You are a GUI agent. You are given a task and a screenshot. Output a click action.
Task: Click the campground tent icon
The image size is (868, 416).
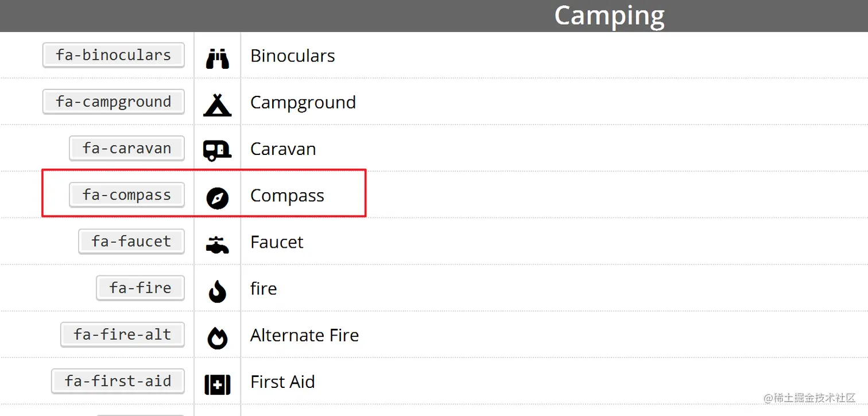(x=218, y=104)
